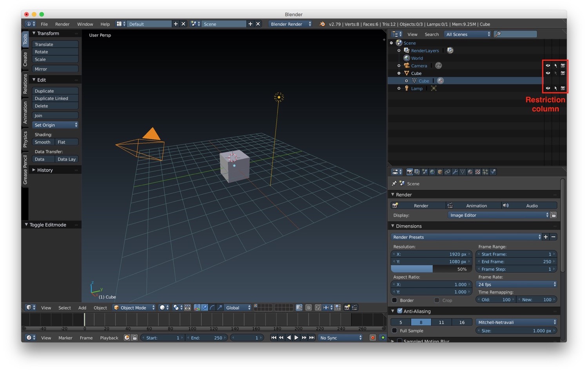Screen dimensions: 588x371
Task: Open the Physics properties tab icon
Action: pyautogui.click(x=493, y=172)
